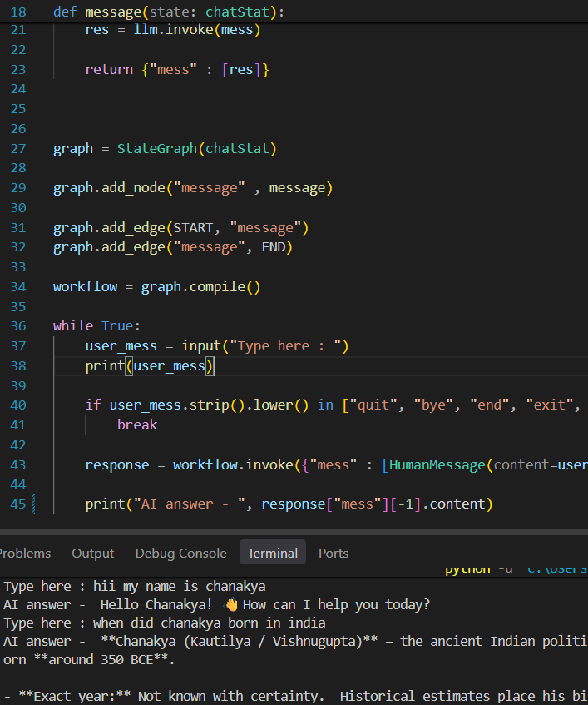
Task: Click terminal line 'hii my name is chanakya'
Action: pos(180,587)
